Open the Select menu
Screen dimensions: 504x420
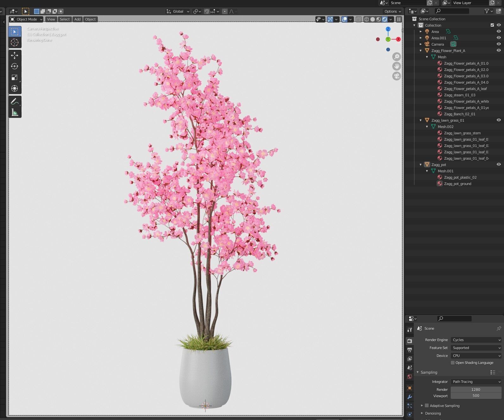pyautogui.click(x=65, y=19)
